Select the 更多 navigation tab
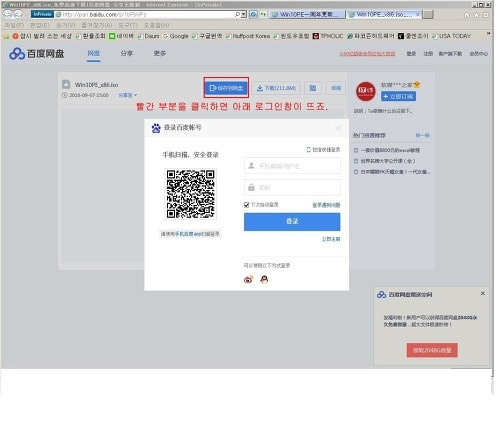This screenshot has width=500, height=422. point(160,53)
